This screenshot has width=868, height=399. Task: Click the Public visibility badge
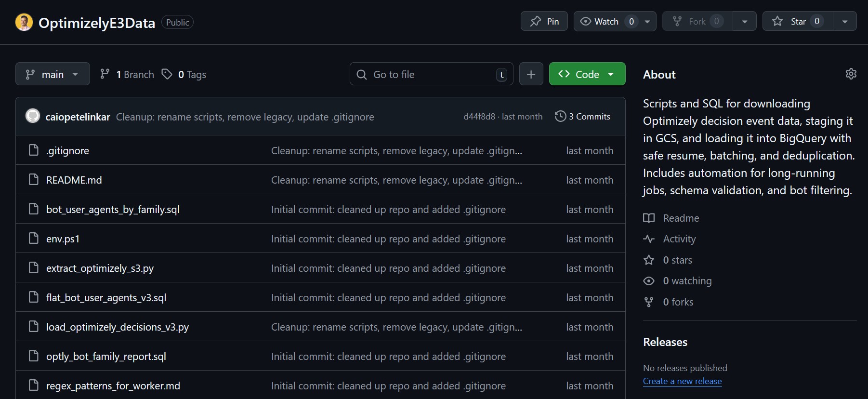(177, 22)
